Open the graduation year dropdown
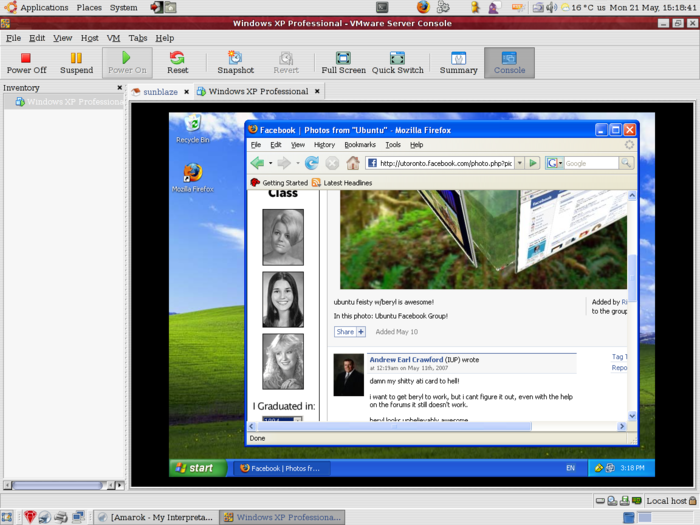Viewport: 700px width, 525px height. pos(283,419)
